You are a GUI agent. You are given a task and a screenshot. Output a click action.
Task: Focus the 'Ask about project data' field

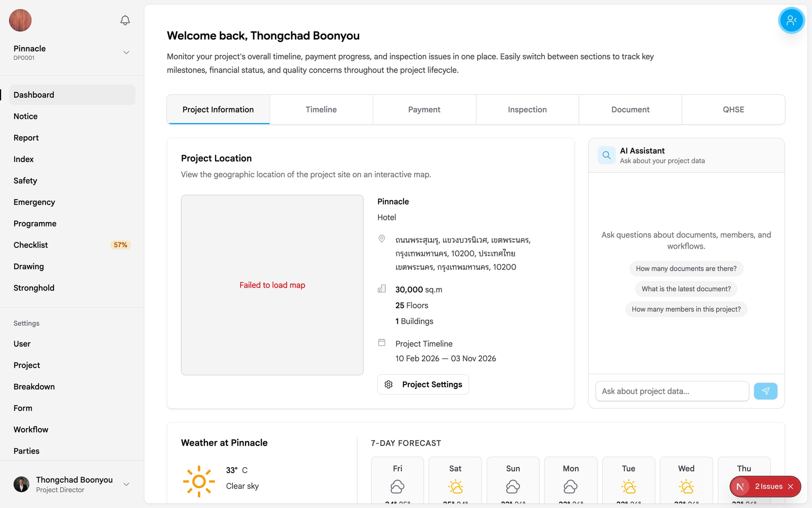[x=672, y=391]
